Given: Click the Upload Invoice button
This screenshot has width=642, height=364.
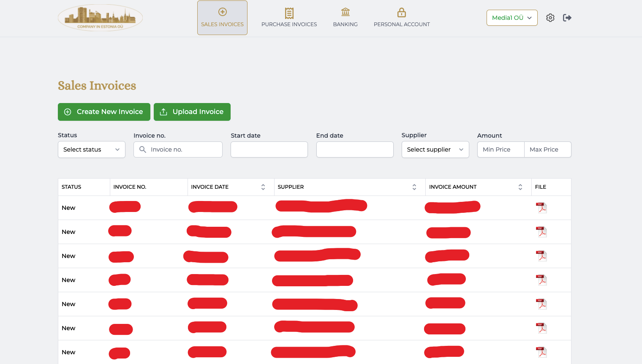Looking at the screenshot, I should [x=192, y=111].
